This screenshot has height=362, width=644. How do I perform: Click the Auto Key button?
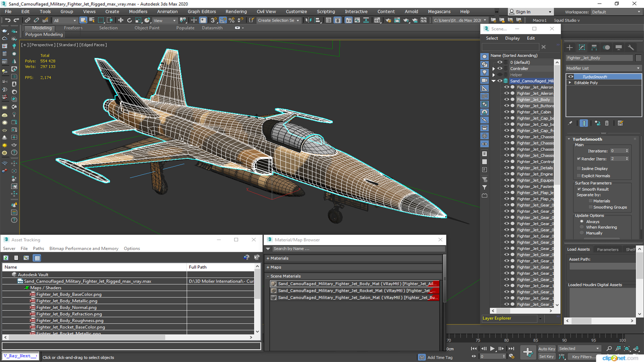[x=547, y=349]
